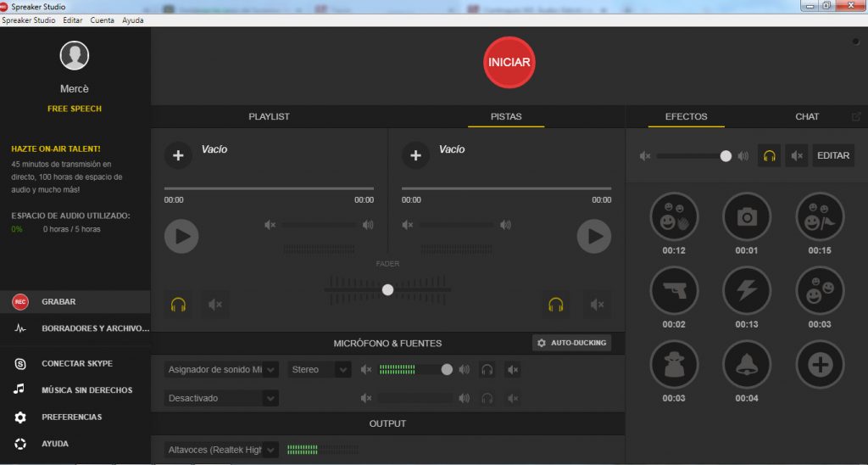Expand the Stereo channel dropdown

(x=319, y=370)
